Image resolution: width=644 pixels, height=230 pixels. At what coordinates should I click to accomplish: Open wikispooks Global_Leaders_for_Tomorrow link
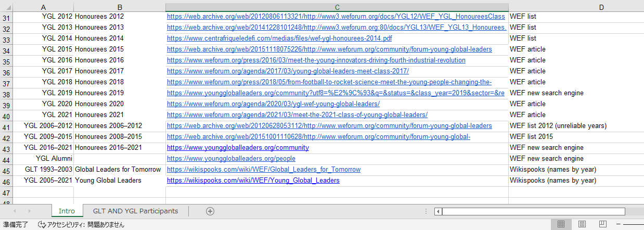pos(264,170)
